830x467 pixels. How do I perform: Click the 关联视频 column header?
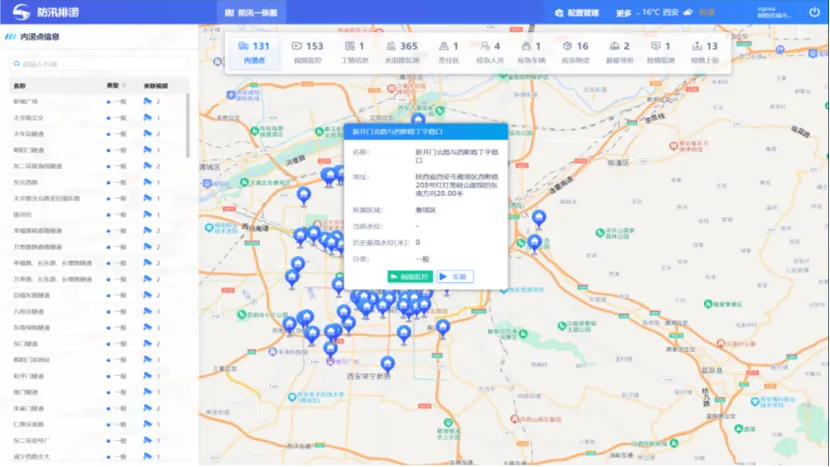point(156,86)
